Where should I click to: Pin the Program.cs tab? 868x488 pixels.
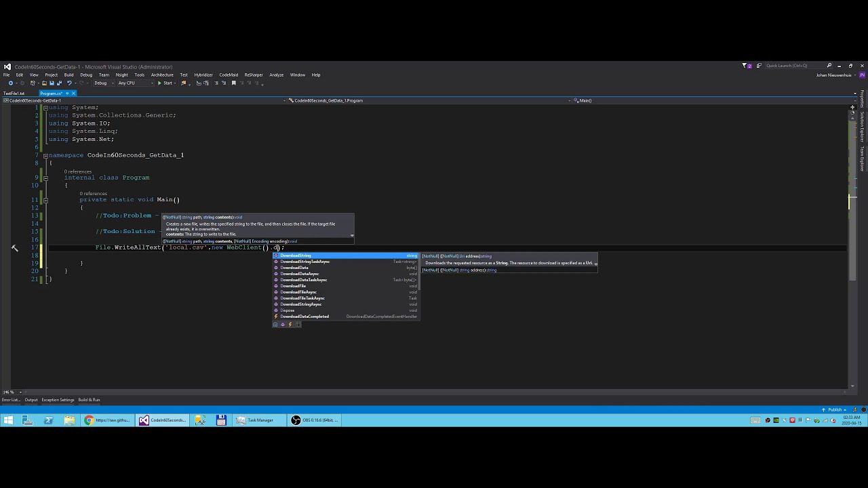pyautogui.click(x=67, y=93)
